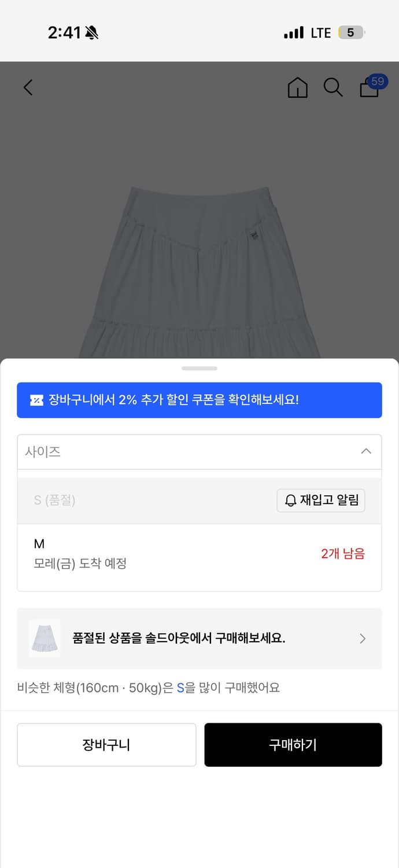Open search with the magnifier icon
This screenshot has height=868, width=399.
tap(333, 88)
